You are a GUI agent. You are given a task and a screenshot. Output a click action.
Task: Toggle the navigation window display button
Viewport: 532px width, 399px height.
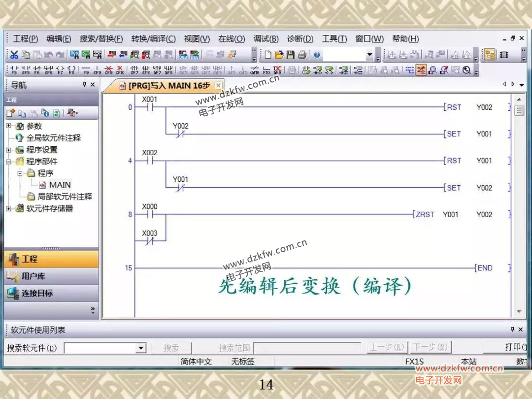[x=489, y=55]
